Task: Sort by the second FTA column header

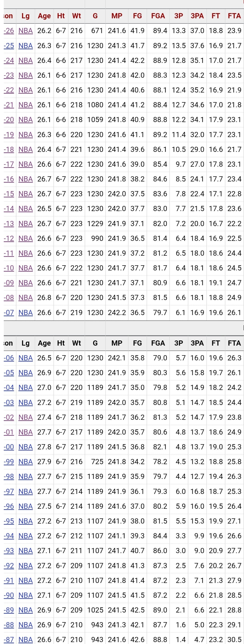Action: (x=234, y=343)
